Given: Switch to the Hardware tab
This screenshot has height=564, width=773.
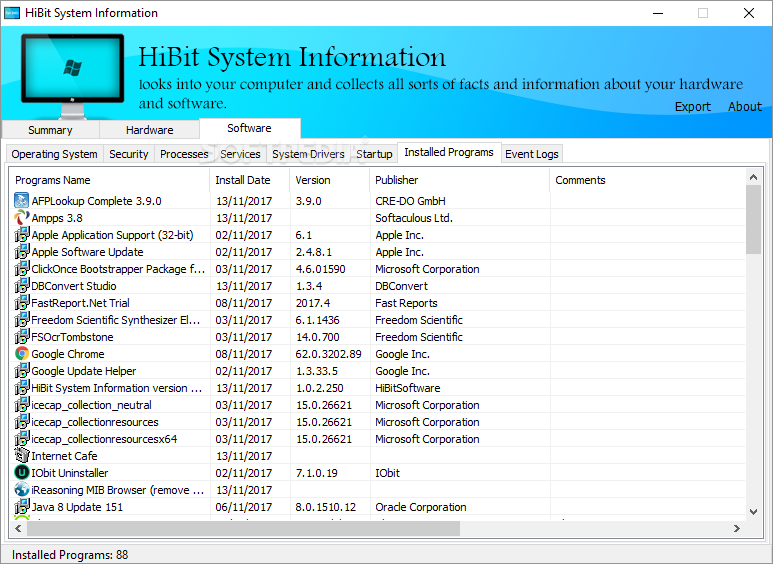Looking at the screenshot, I should coord(149,130).
